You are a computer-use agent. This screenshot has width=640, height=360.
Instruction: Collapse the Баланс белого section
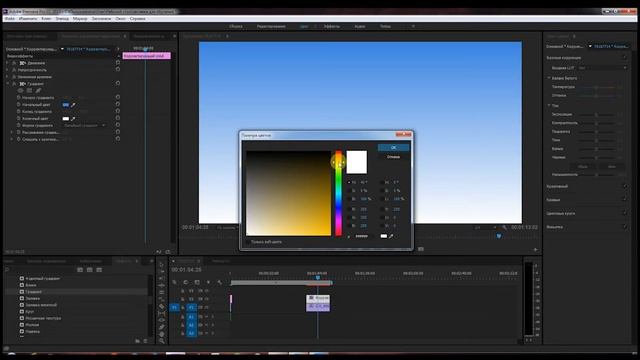click(549, 78)
